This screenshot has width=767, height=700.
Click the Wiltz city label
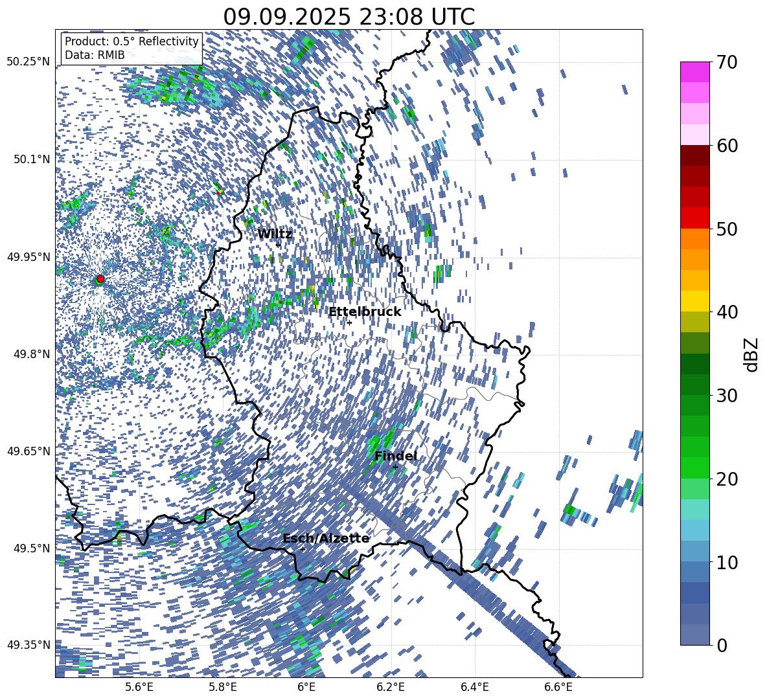coord(275,234)
